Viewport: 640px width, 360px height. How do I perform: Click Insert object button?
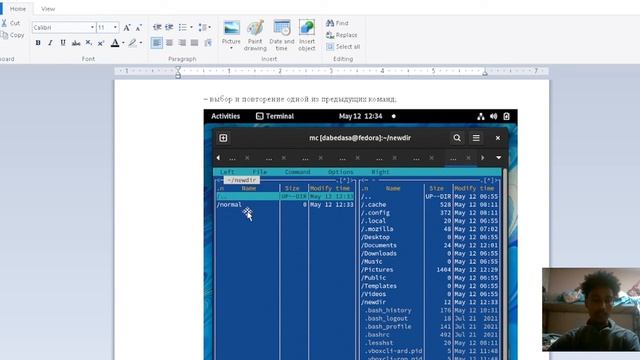(307, 35)
